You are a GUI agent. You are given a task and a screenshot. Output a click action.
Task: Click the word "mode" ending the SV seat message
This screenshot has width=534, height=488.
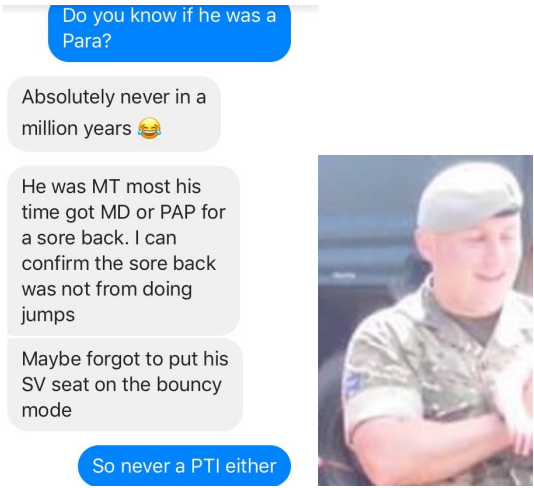[47, 410]
